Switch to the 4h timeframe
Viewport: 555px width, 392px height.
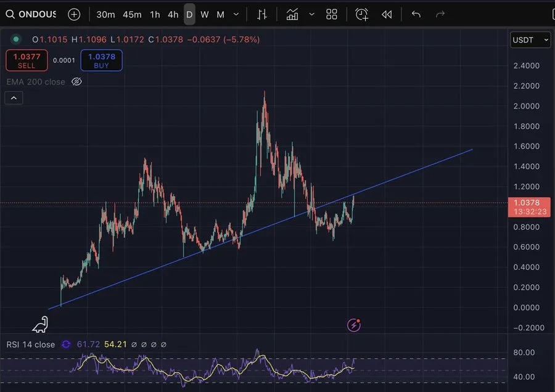(x=173, y=14)
